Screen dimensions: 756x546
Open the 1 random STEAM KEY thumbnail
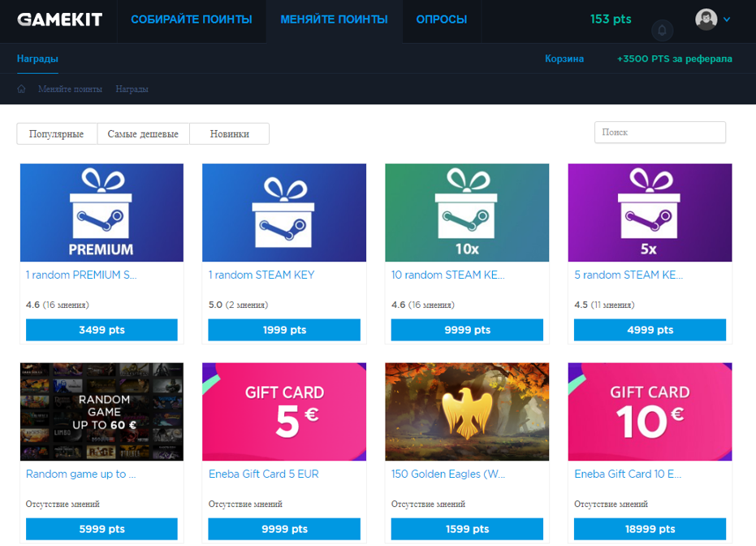[284, 213]
